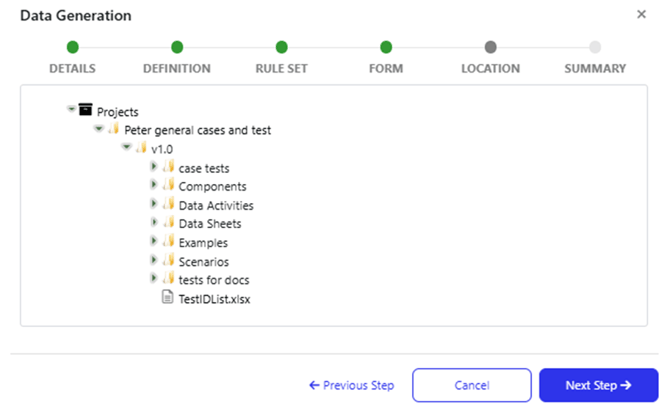Screen dimensions: 670x415
Task: Click the Cancel button
Action: [x=472, y=385]
